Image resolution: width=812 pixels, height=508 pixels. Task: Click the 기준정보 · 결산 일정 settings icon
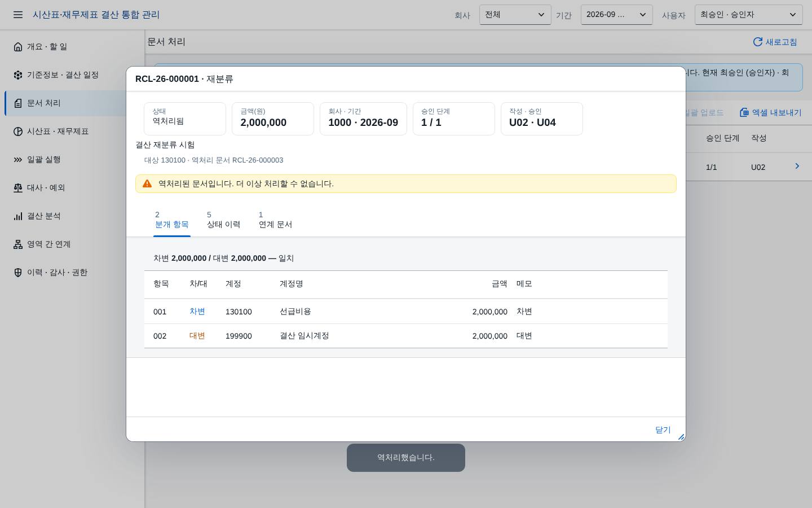[x=18, y=75]
